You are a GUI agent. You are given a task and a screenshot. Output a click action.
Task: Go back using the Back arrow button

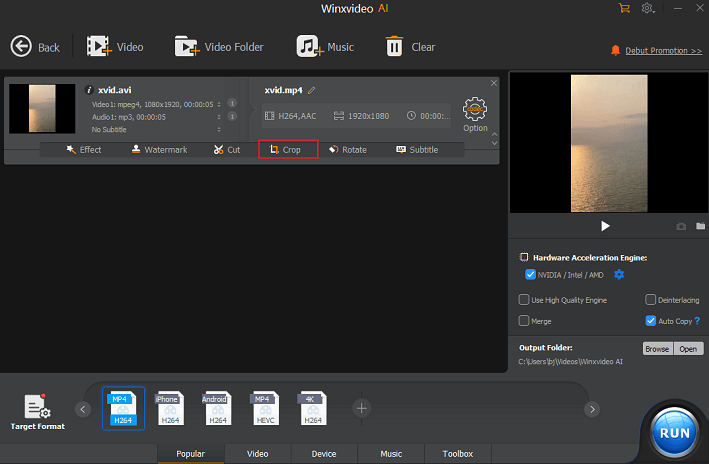35,47
